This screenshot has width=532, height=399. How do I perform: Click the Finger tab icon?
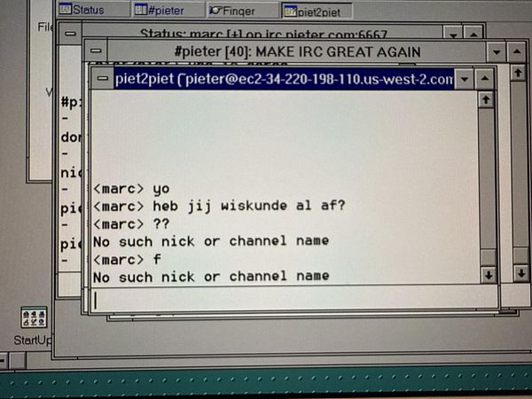click(215, 11)
